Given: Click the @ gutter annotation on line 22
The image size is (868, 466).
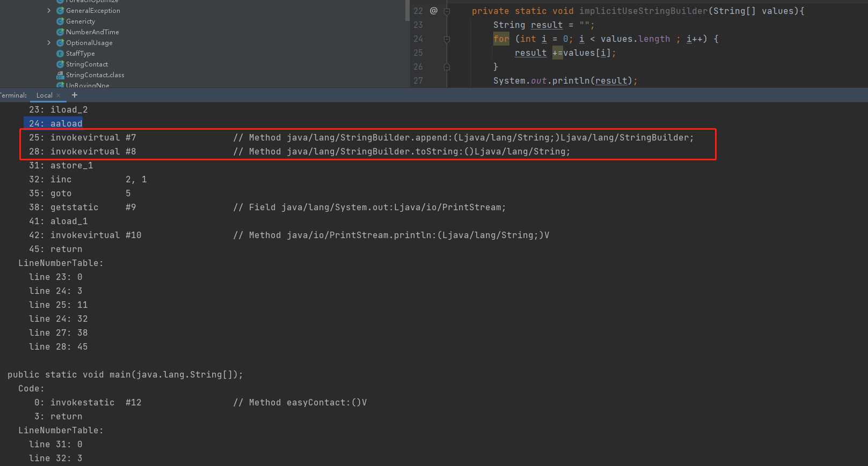Looking at the screenshot, I should coord(434,11).
